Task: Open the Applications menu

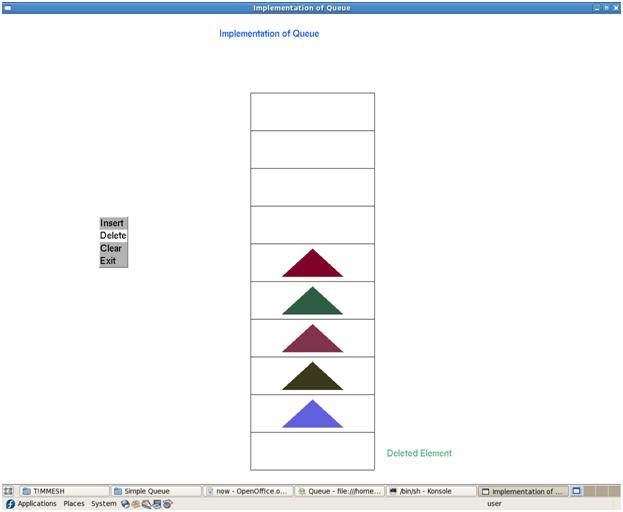Action: click(x=37, y=504)
